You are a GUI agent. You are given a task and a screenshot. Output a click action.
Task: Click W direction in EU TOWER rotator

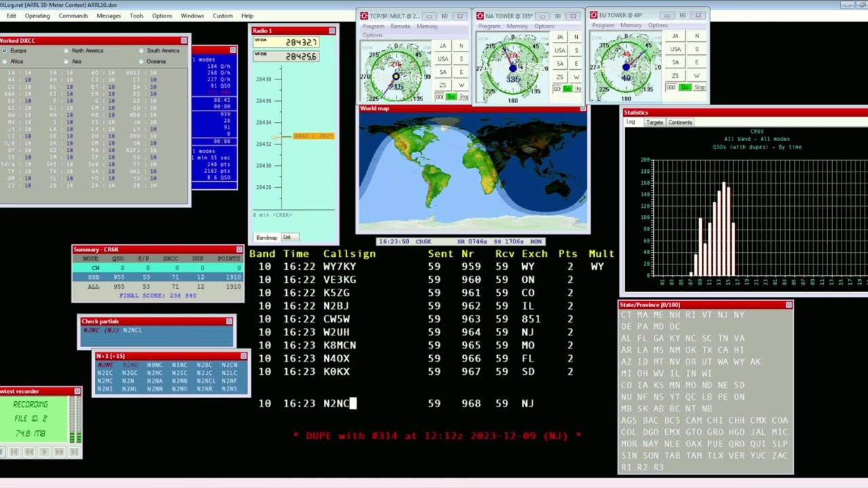[x=696, y=75]
